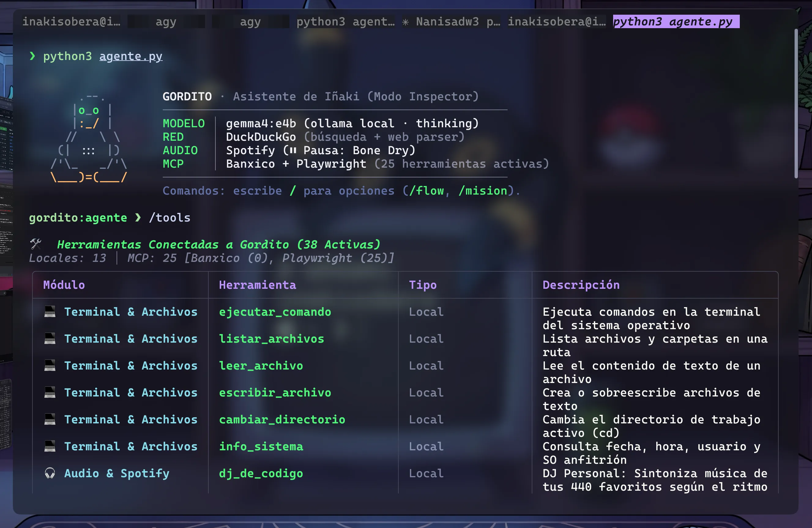Click the Audio & Spotify module name

pos(117,474)
